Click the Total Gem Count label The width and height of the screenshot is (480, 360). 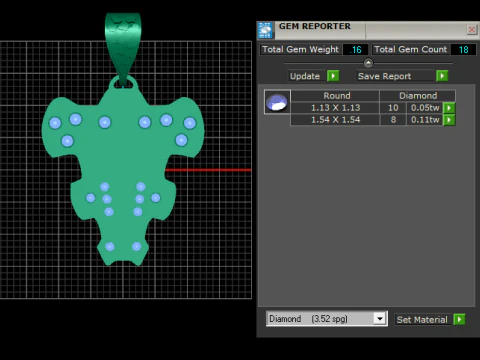[411, 49]
